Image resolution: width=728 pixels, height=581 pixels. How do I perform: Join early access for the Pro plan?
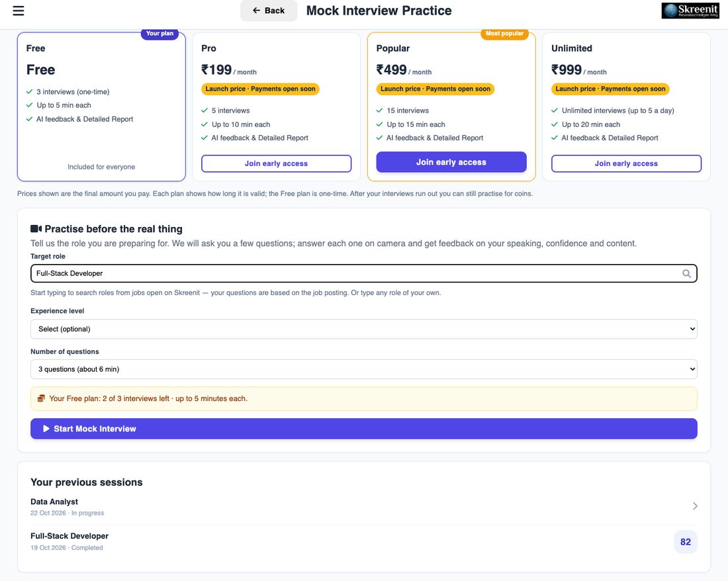pos(276,163)
